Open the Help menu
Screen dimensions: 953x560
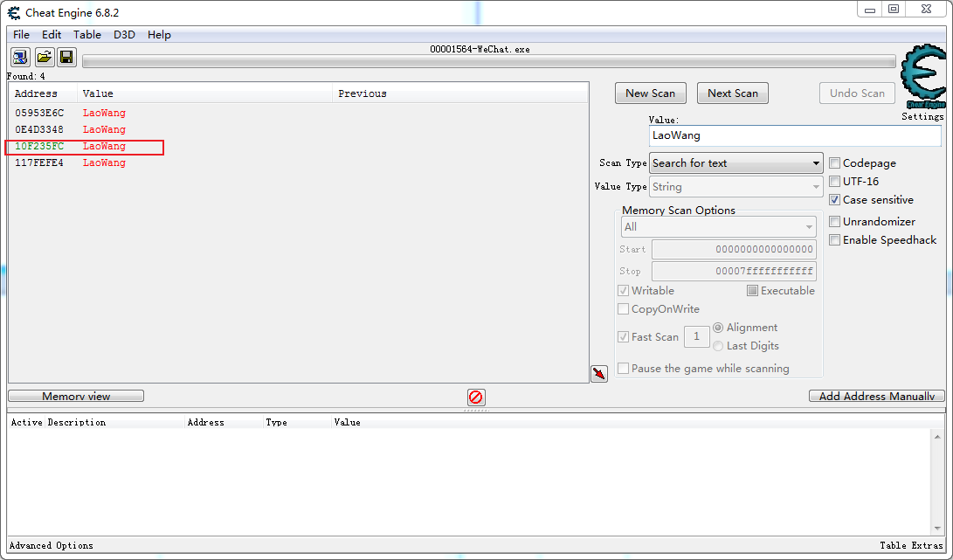159,35
